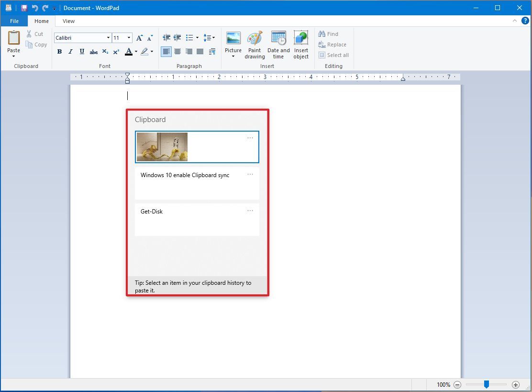
Task: Expand the font color dropdown arrow
Action: pyautogui.click(x=136, y=51)
